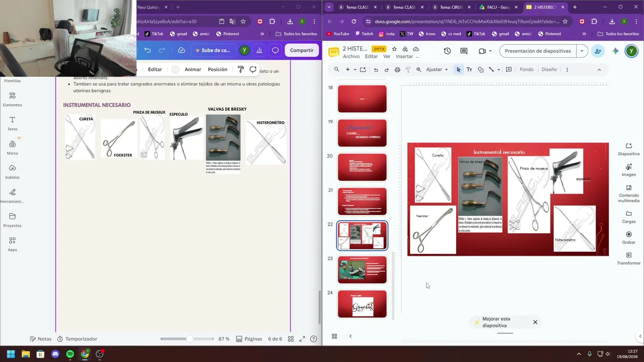
Task: Expand the Presentación de diapositivas dropdown arrow
Action: [x=582, y=51]
